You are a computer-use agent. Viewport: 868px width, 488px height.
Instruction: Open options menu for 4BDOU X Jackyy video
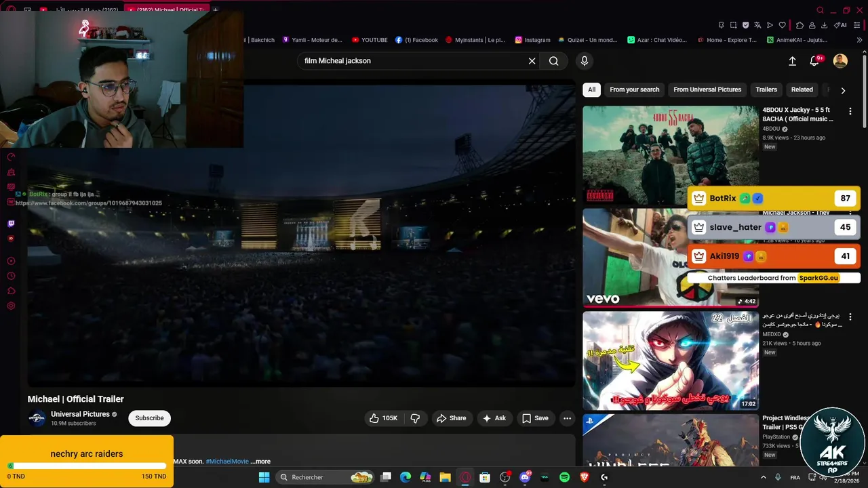pos(850,111)
